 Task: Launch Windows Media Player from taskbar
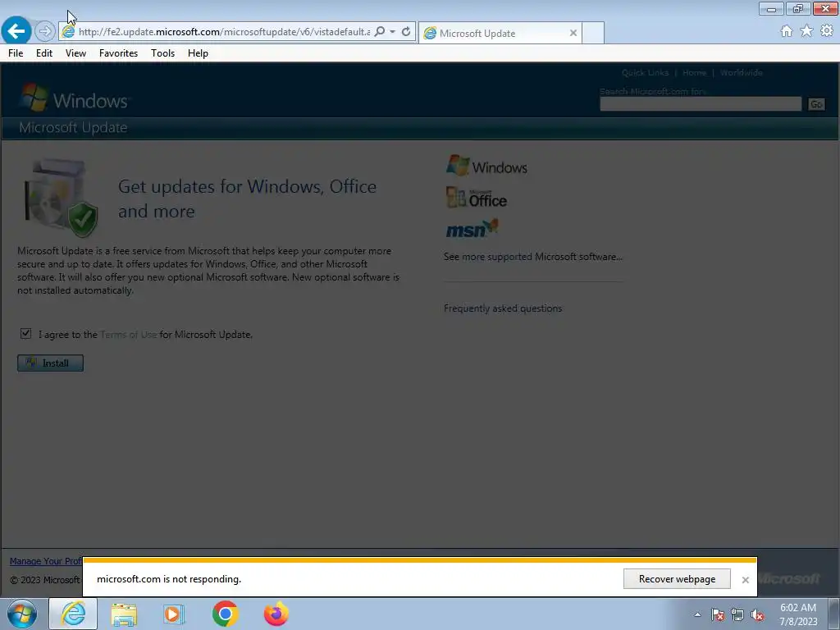click(x=174, y=614)
